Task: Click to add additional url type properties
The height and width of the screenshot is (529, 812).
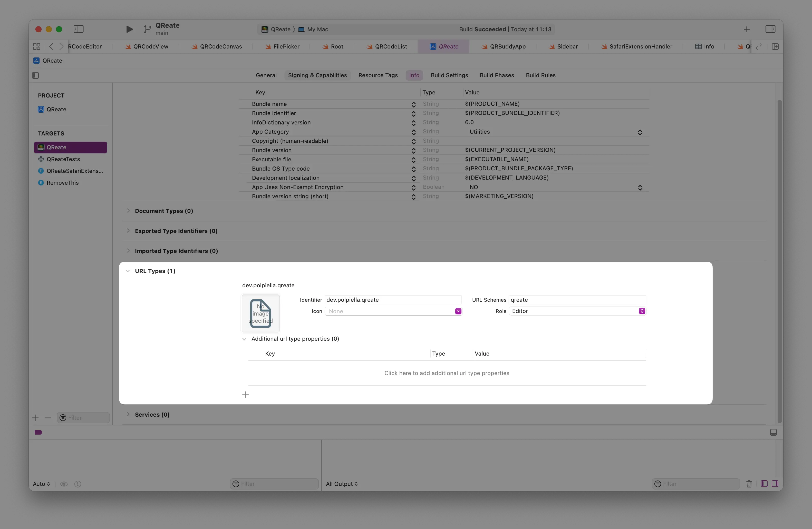Action: tap(447, 373)
